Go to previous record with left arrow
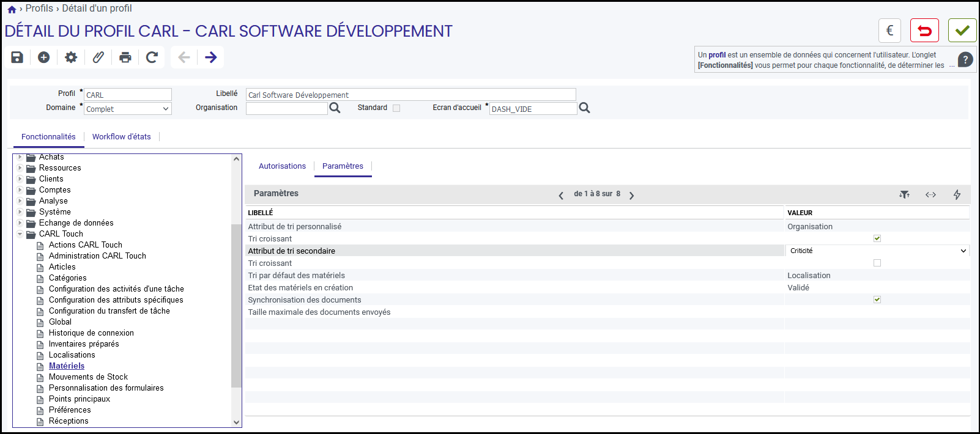980x434 pixels. click(x=184, y=57)
